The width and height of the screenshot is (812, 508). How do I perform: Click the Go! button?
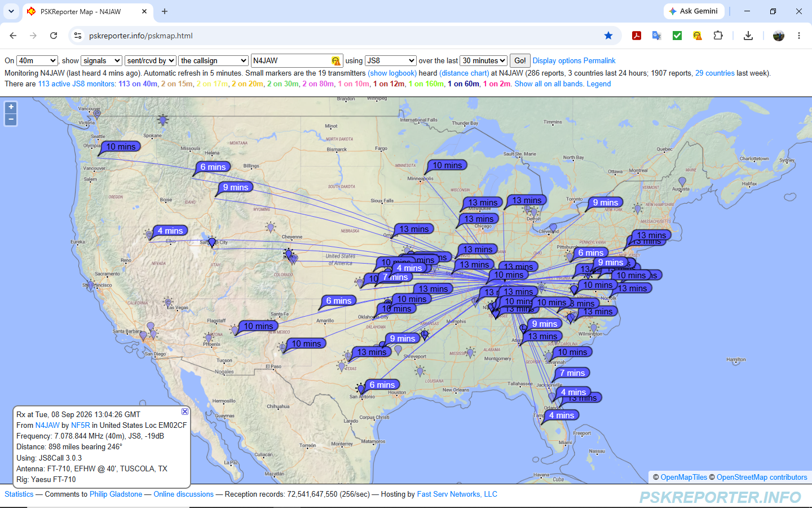click(520, 60)
